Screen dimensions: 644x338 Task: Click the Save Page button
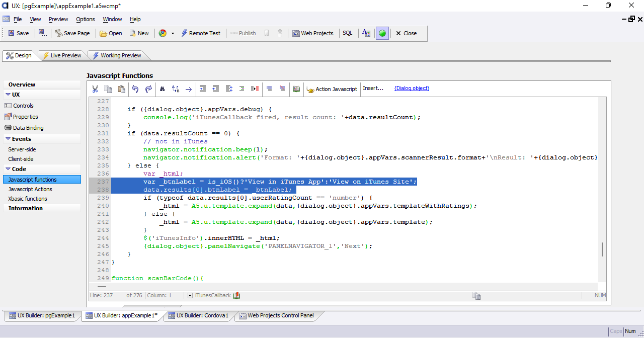click(72, 33)
